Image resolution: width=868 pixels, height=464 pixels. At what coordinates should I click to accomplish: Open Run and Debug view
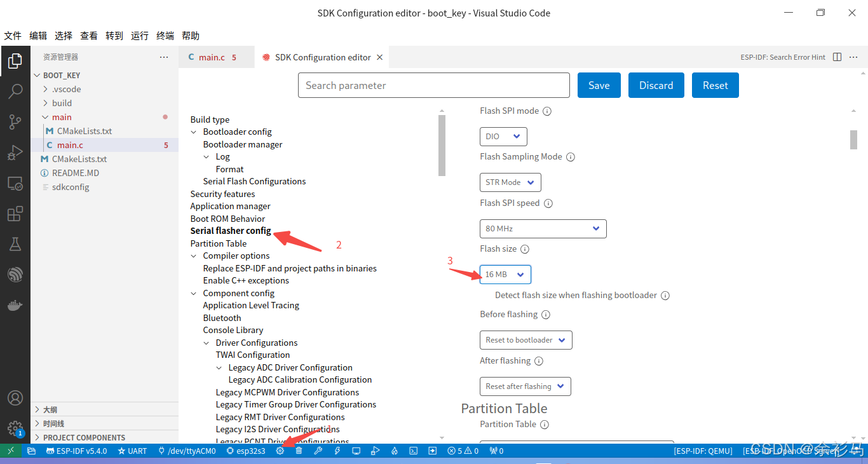15,153
